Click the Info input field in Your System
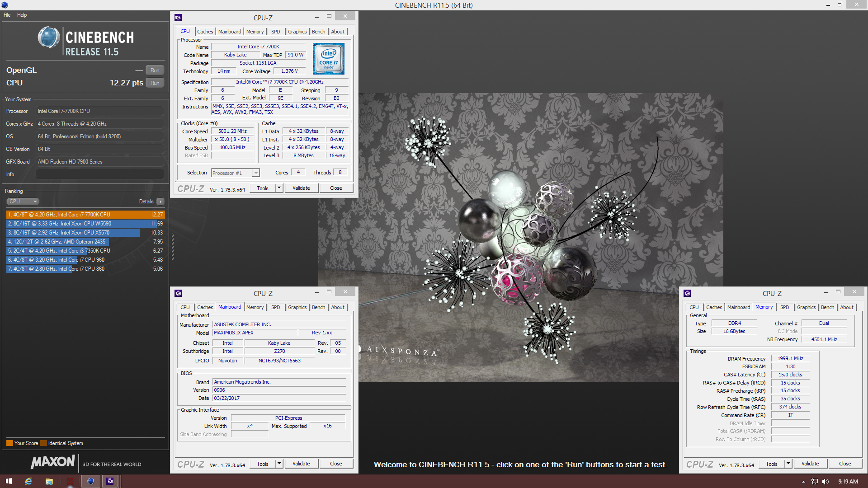 pos(100,174)
